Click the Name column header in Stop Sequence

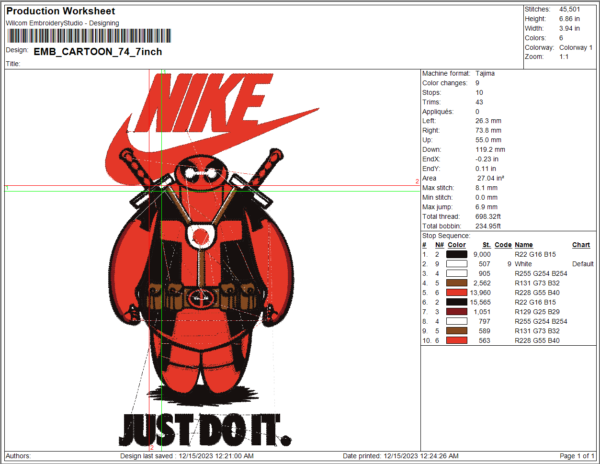tap(524, 245)
